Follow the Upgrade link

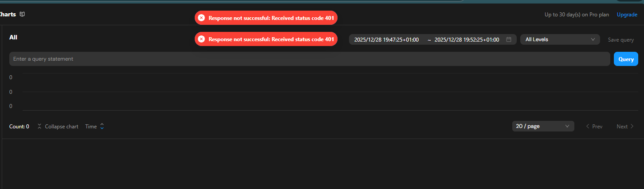(x=627, y=15)
